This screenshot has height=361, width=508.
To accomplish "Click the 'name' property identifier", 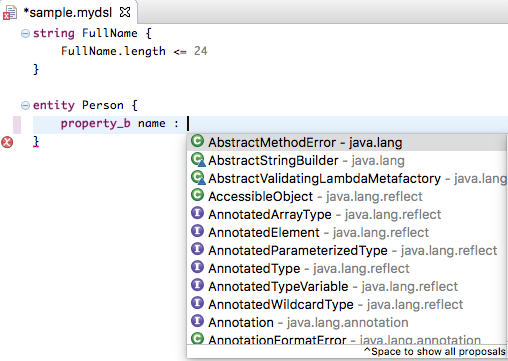I will [152, 124].
